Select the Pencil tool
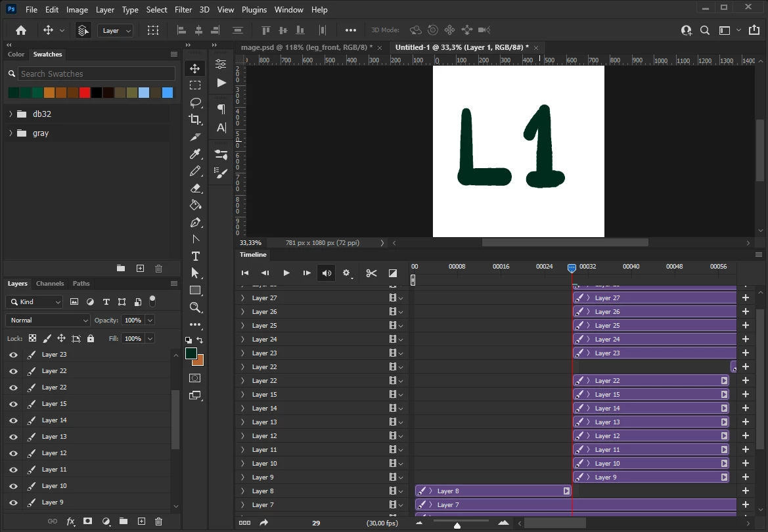Screen dimensions: 768x532 [x=195, y=171]
